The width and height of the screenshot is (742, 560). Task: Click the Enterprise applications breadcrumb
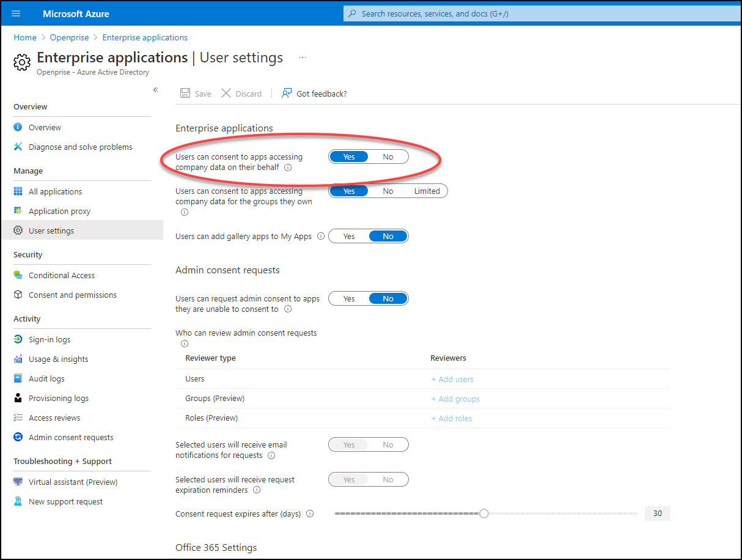tap(145, 37)
